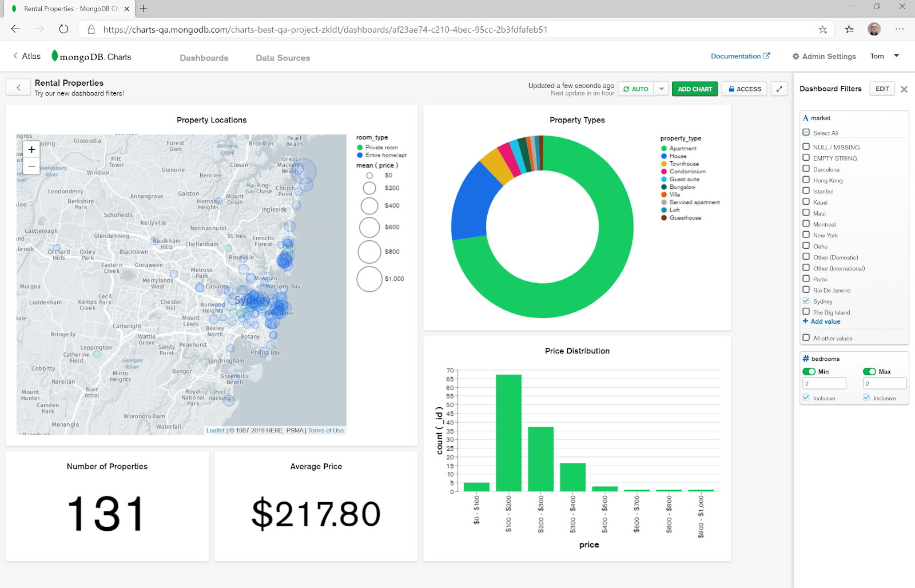Click the $100 - $200 price bar
Viewport: 915px width, 588px height.
coord(508,433)
